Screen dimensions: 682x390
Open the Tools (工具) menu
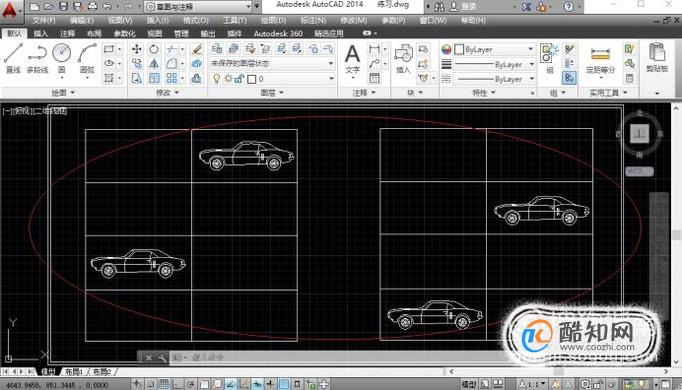point(235,20)
